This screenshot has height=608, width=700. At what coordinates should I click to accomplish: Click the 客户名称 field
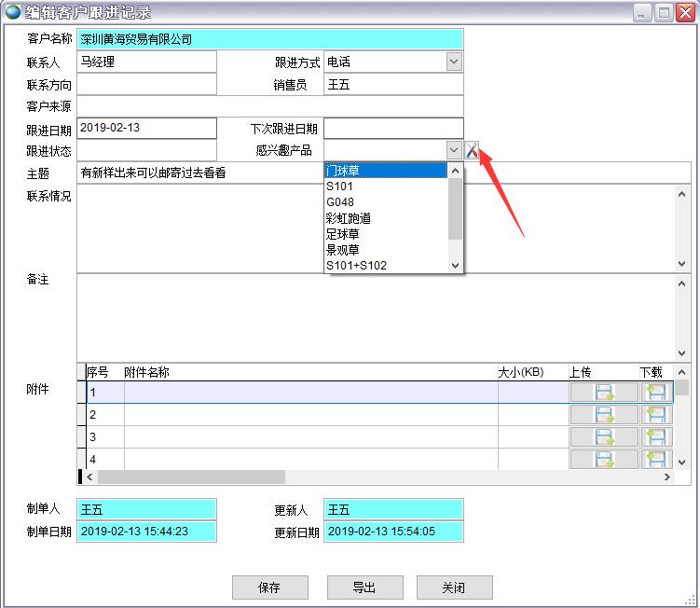[270, 39]
